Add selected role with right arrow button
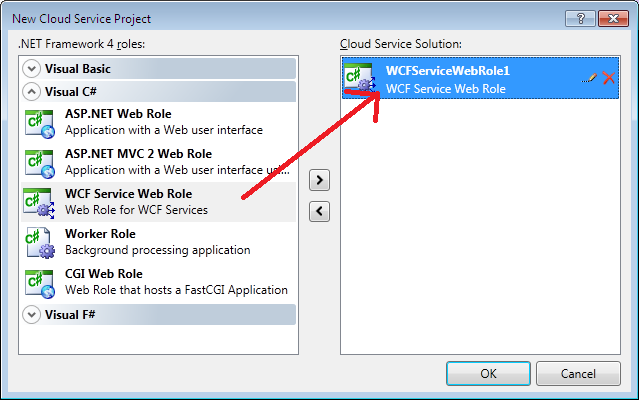Image resolution: width=639 pixels, height=400 pixels. point(320,180)
